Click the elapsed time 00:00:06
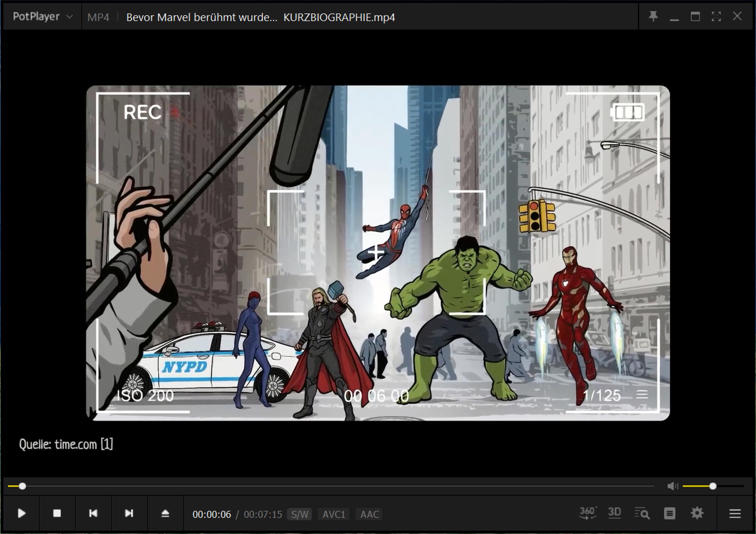Screen dimensions: 756x534 [x=212, y=514]
